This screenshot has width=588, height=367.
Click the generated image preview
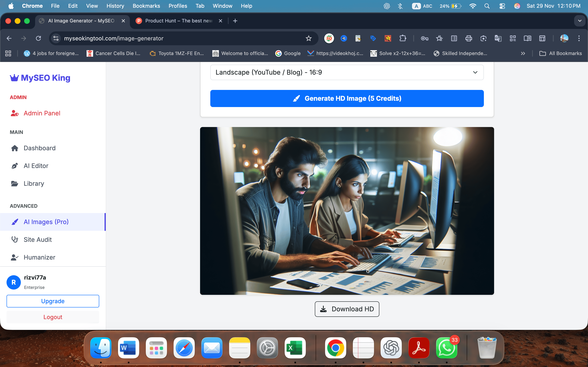tap(347, 211)
